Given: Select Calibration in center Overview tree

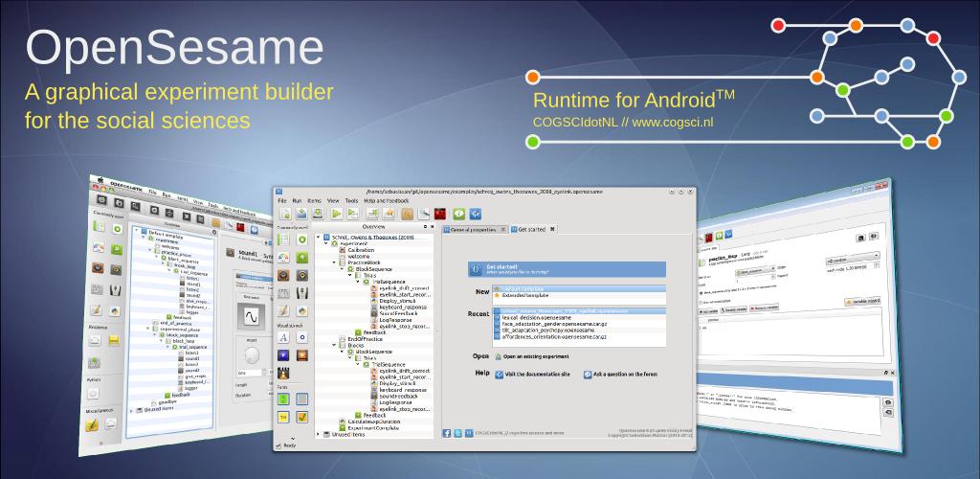Looking at the screenshot, I should [x=361, y=250].
